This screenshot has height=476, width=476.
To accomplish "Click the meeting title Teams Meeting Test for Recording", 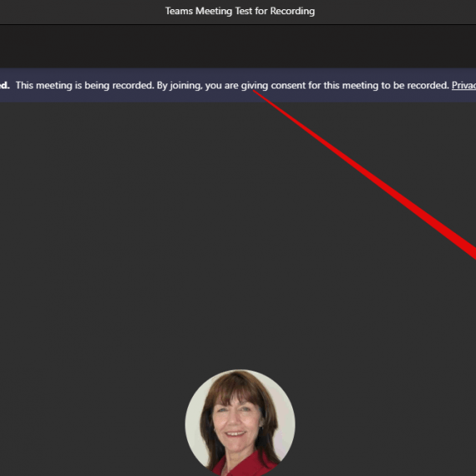I will tap(240, 11).
